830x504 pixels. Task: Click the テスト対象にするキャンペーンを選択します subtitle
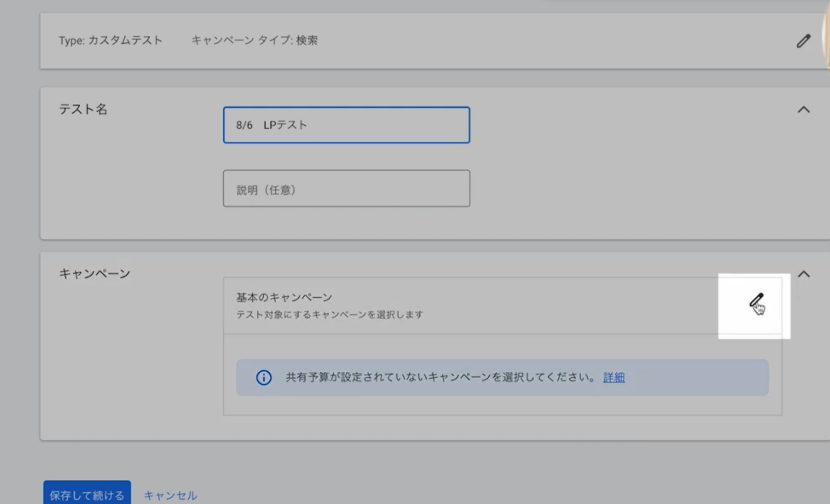[330, 314]
